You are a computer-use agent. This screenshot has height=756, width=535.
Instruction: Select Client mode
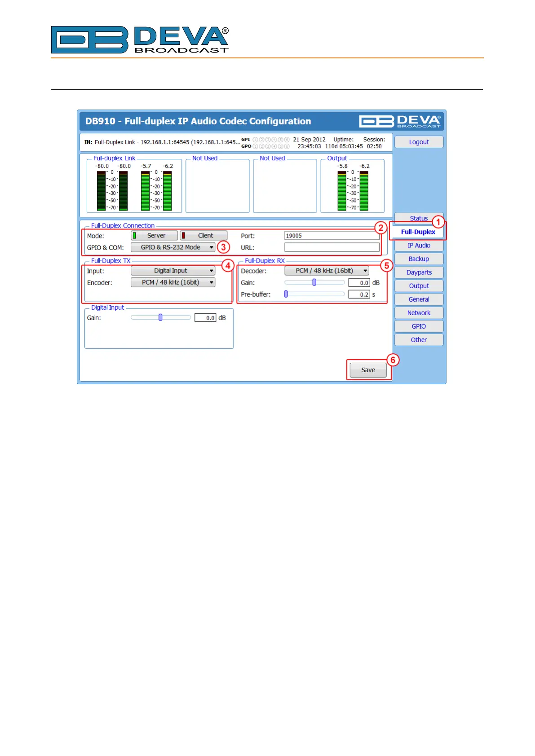click(x=203, y=236)
